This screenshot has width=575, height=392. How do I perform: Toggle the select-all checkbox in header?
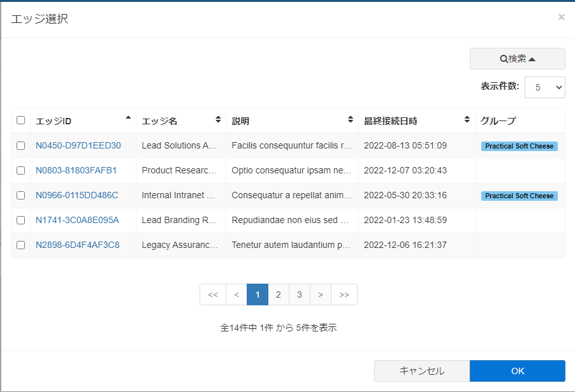click(21, 120)
